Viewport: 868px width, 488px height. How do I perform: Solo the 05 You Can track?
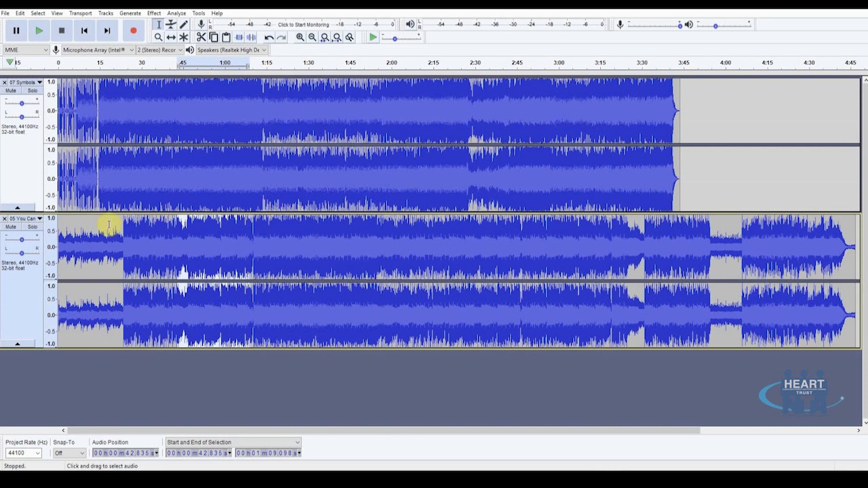click(x=32, y=227)
